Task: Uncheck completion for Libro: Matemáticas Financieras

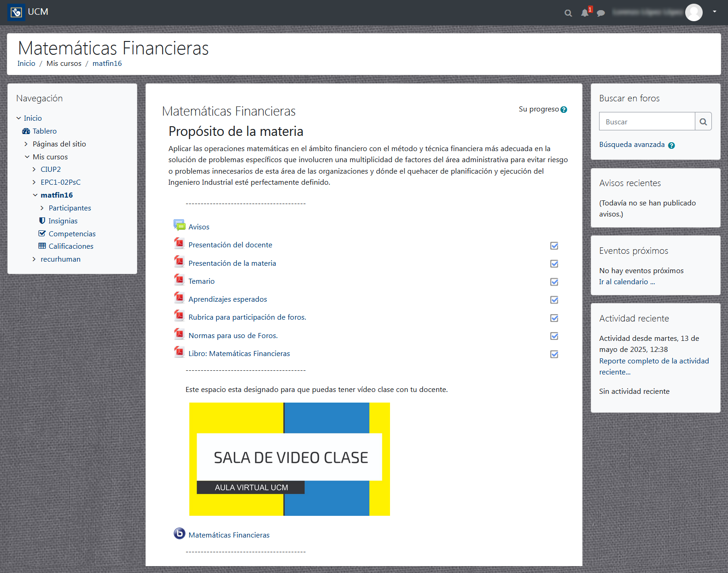Action: click(554, 354)
